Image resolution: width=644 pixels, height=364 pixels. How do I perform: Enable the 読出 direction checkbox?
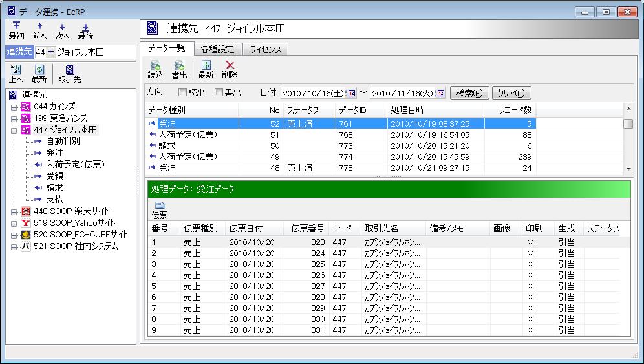(x=183, y=92)
